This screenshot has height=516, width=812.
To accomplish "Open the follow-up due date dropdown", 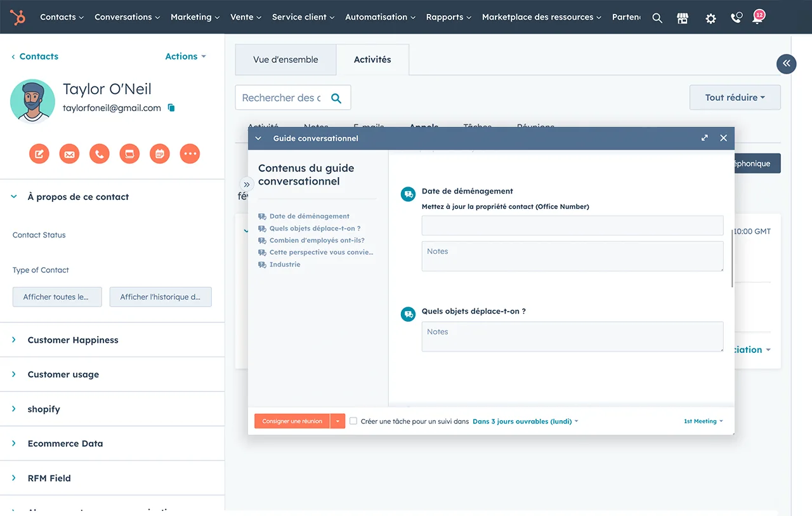I will [525, 421].
